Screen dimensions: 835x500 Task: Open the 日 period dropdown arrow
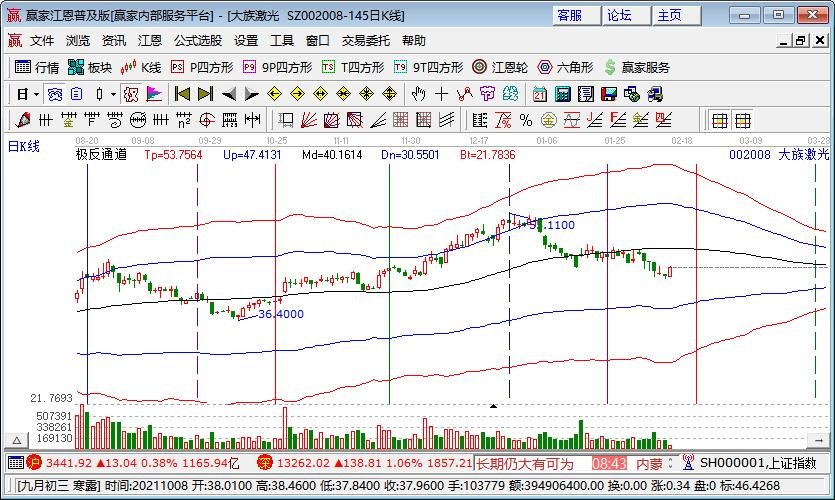36,95
